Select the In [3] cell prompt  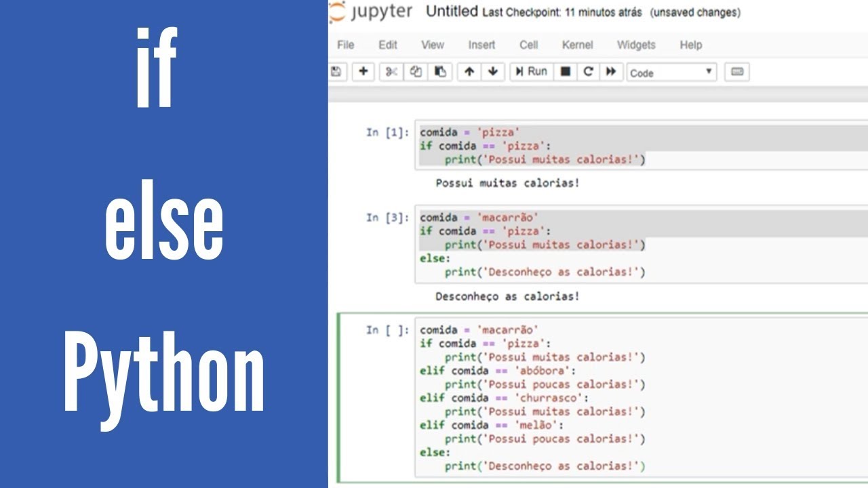coord(388,218)
